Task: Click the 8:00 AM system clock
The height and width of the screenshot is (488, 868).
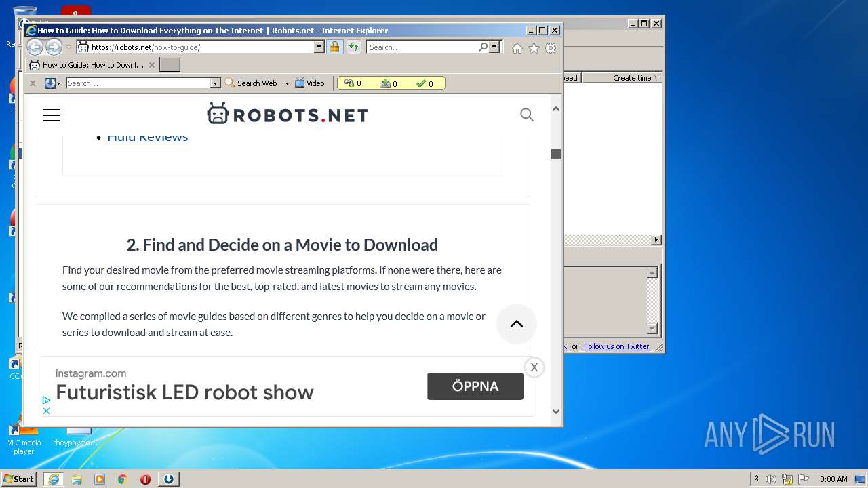Action: coord(833,479)
